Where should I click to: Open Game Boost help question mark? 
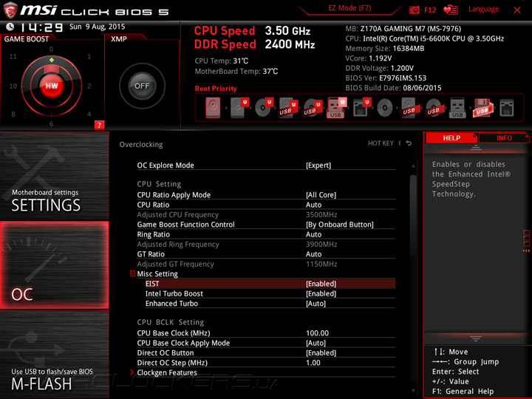pyautogui.click(x=99, y=125)
